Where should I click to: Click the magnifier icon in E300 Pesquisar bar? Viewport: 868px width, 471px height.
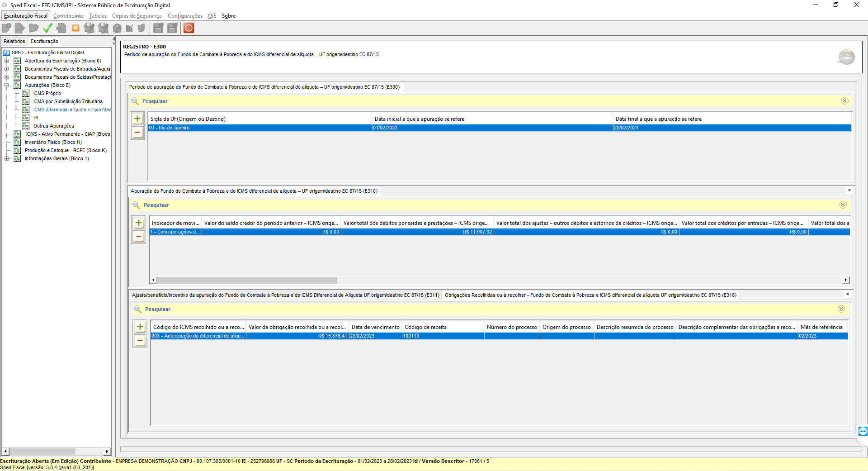tap(135, 101)
